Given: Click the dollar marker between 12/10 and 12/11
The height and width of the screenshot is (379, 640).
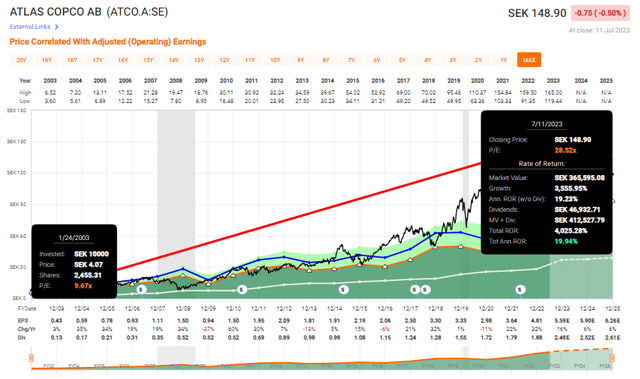Looking at the screenshot, I should (x=242, y=290).
